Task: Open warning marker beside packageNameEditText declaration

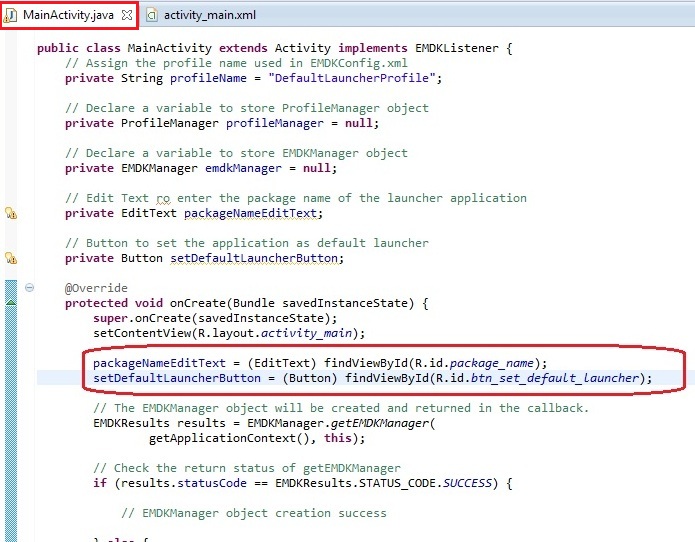Action: [x=11, y=213]
